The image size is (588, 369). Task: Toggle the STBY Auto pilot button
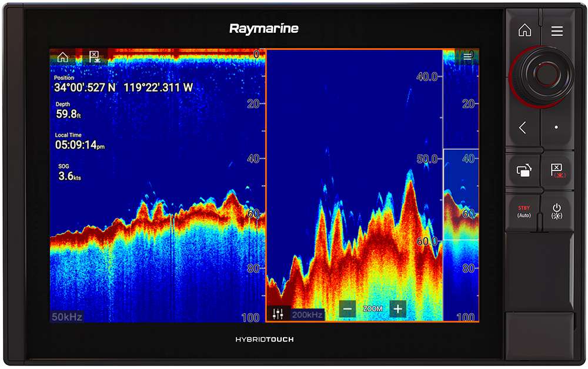[523, 212]
